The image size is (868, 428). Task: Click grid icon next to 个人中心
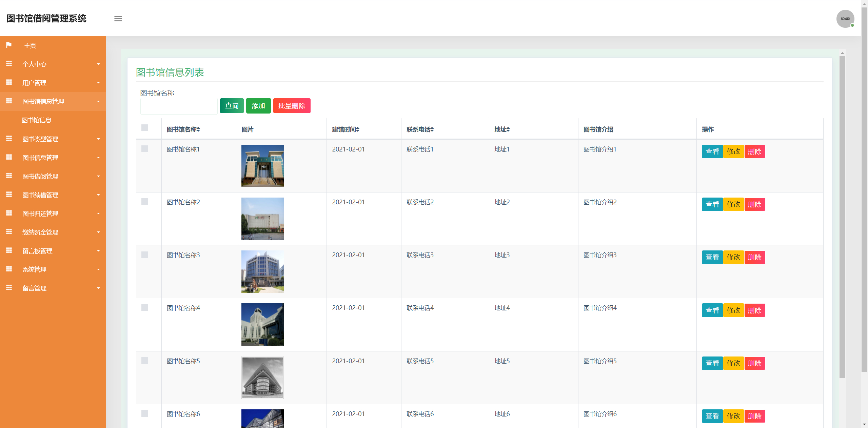click(x=9, y=64)
